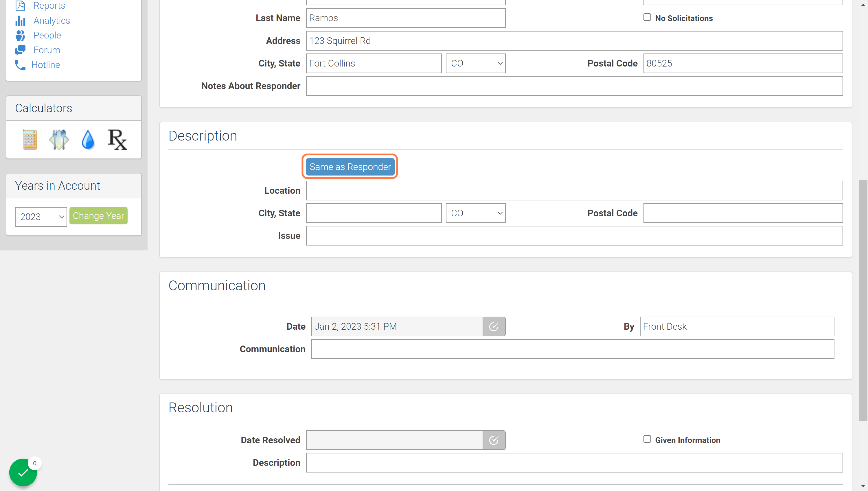The width and height of the screenshot is (868, 491).
Task: Click the Responder city field Fort Collins
Action: (374, 63)
